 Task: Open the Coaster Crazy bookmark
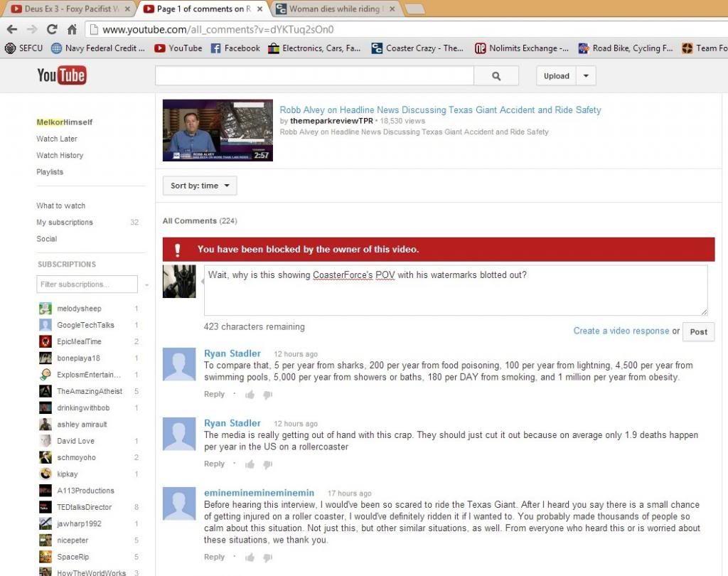[417, 48]
